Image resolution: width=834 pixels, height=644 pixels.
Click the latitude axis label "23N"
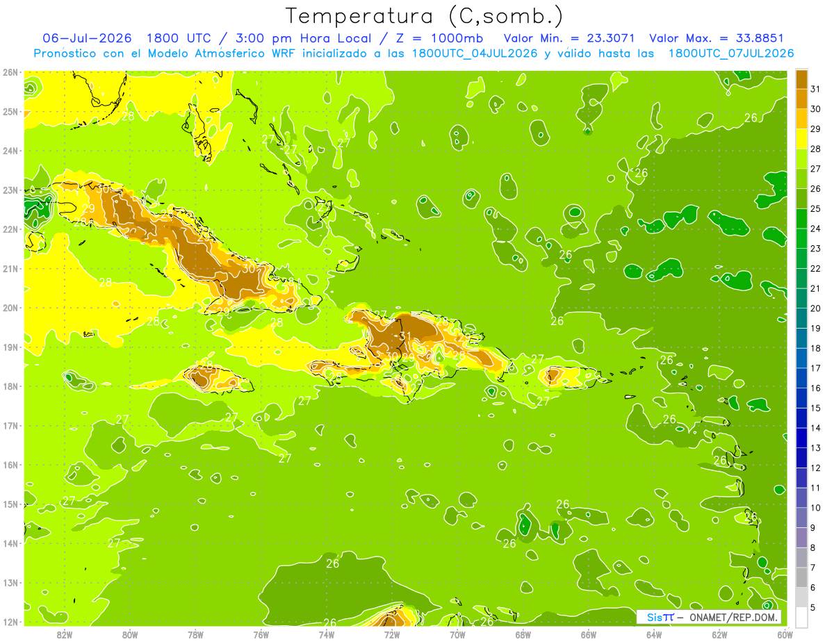pyautogui.click(x=10, y=190)
